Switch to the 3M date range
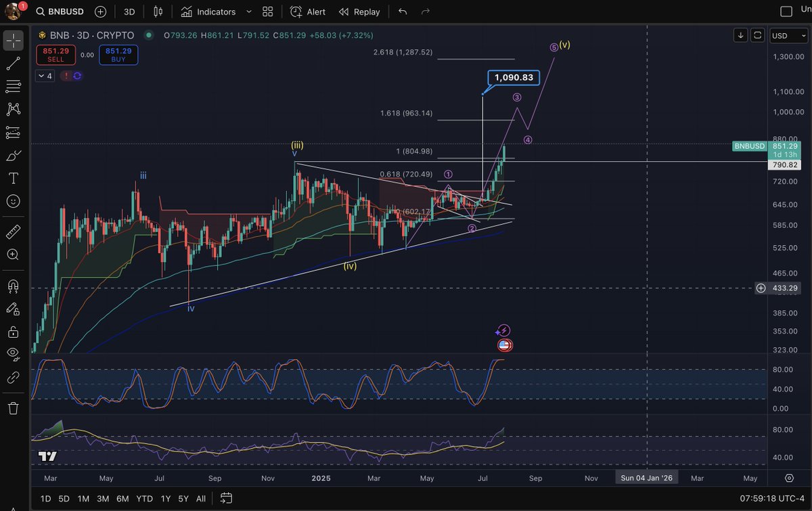The image size is (812, 511). point(103,499)
